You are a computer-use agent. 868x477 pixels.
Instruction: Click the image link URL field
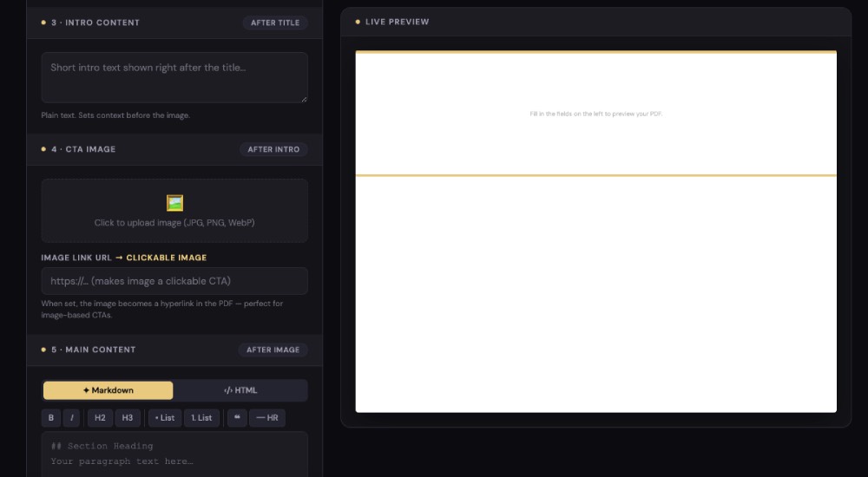(x=174, y=281)
